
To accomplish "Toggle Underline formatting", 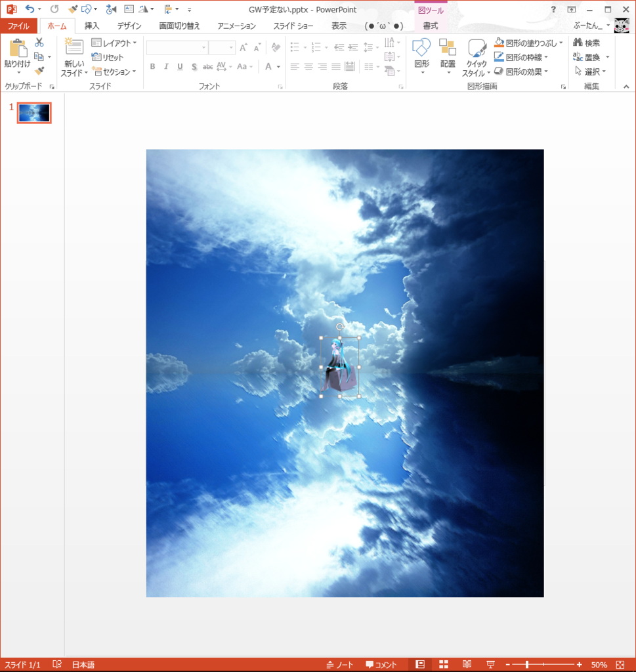I will (180, 66).
